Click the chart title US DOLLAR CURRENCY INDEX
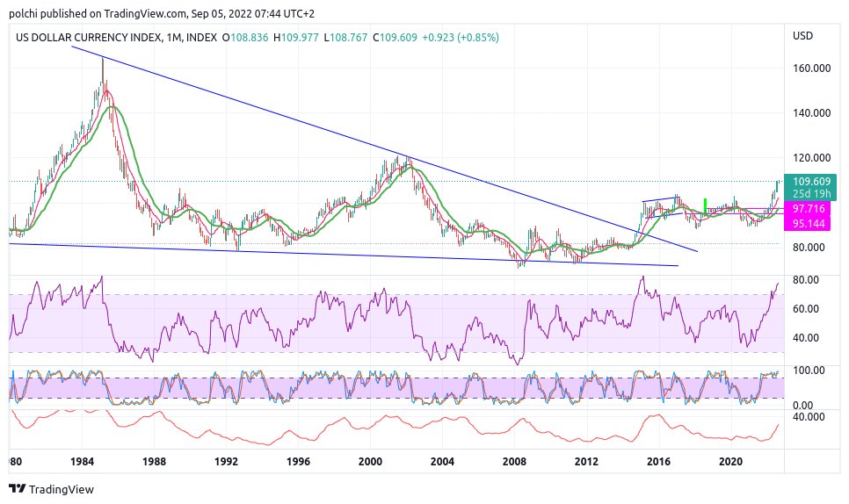Viewport: 849px width, 504px height. coord(88,37)
